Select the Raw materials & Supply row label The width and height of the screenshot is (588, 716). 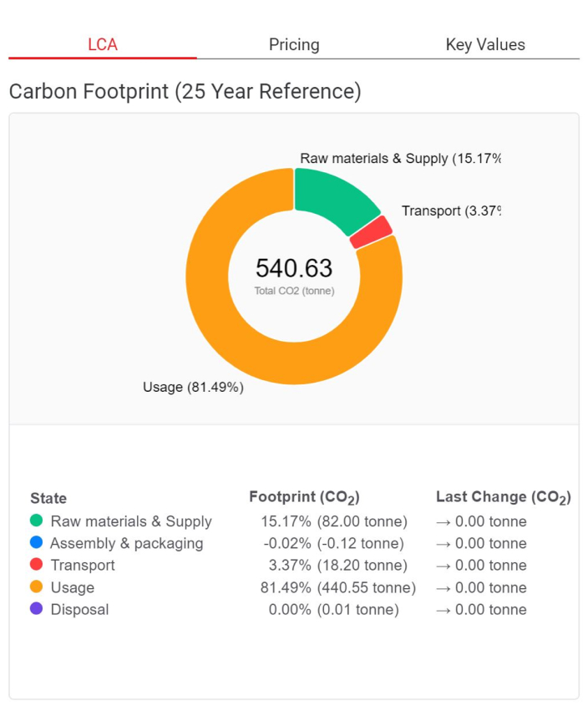point(131,521)
